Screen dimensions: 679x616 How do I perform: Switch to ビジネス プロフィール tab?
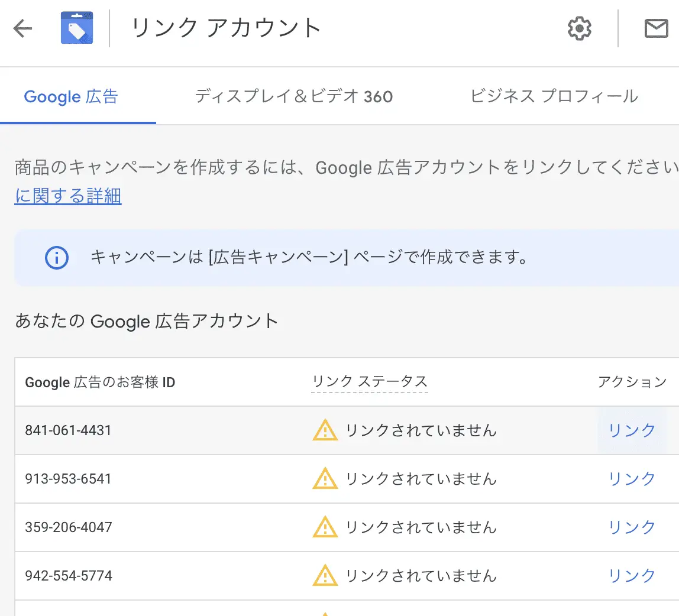[x=554, y=96]
